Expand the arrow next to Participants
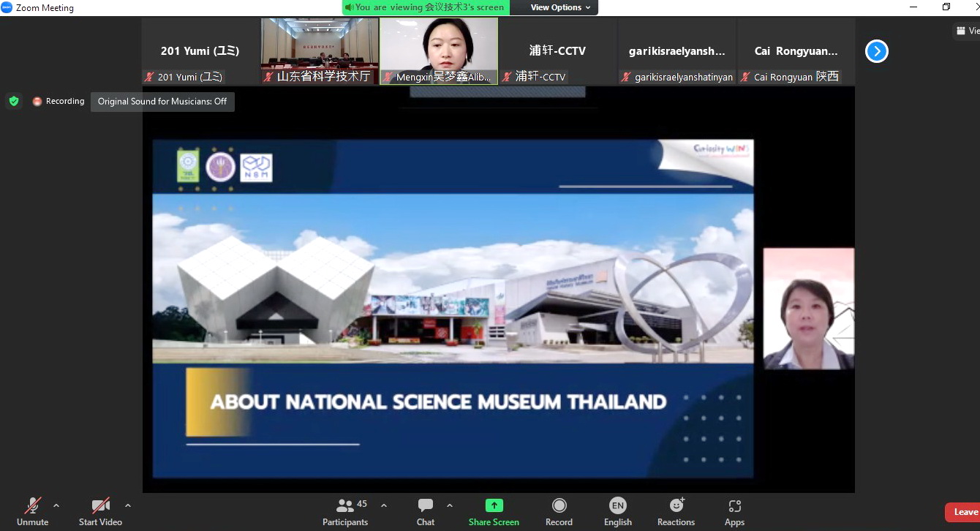 [x=384, y=505]
